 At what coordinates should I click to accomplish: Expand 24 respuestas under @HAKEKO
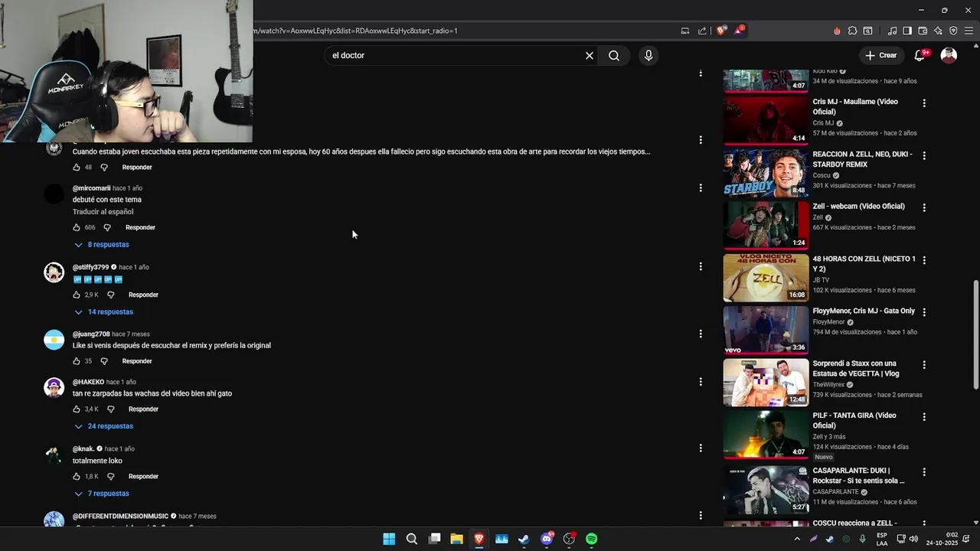tap(103, 426)
